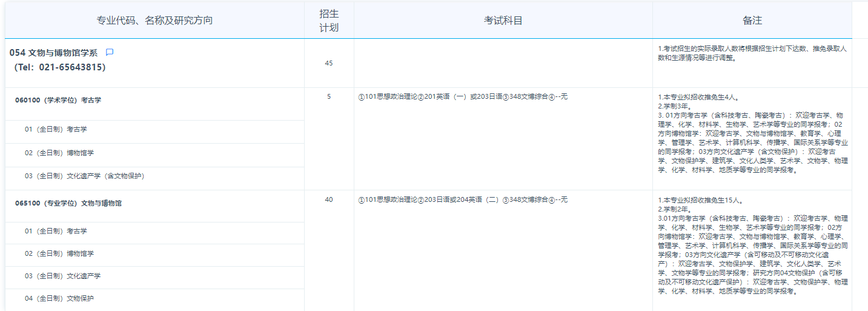
Task: Click the enrollment number 40 for 文物与博物馆
Action: pyautogui.click(x=329, y=199)
